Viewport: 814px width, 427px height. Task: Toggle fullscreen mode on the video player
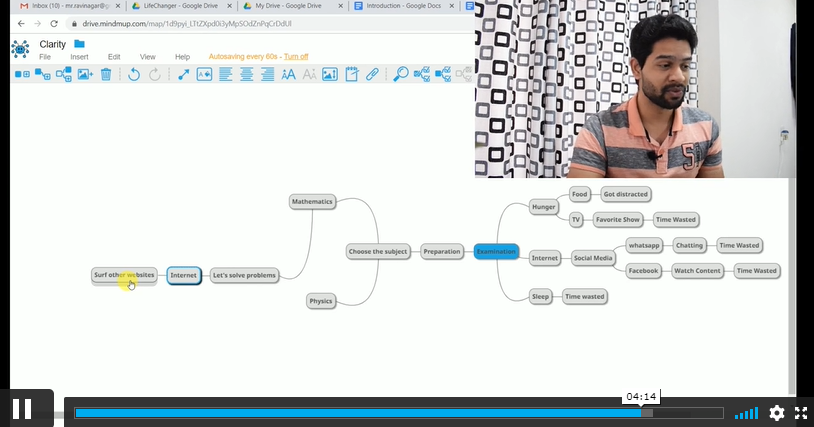[801, 412]
